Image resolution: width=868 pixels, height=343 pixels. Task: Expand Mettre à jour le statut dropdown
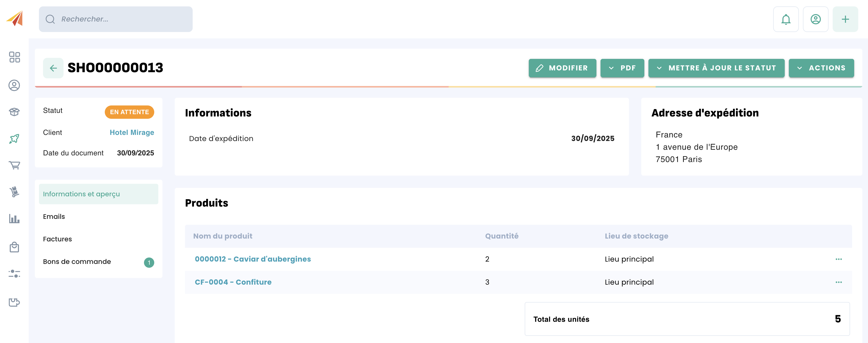click(716, 68)
